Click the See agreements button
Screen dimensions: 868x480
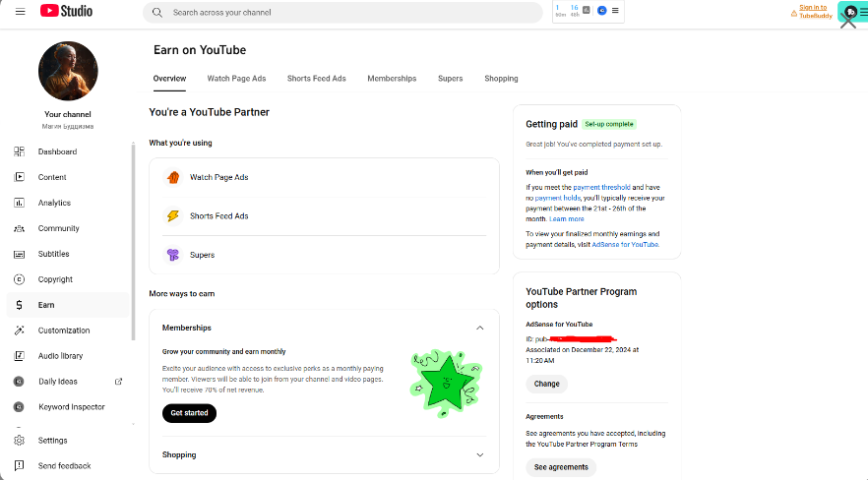561,467
